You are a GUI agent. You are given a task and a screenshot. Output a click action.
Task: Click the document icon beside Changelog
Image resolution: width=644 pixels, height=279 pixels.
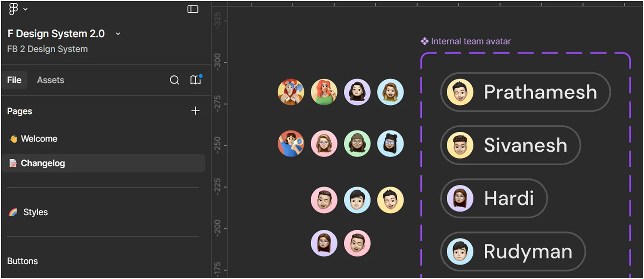(x=13, y=163)
